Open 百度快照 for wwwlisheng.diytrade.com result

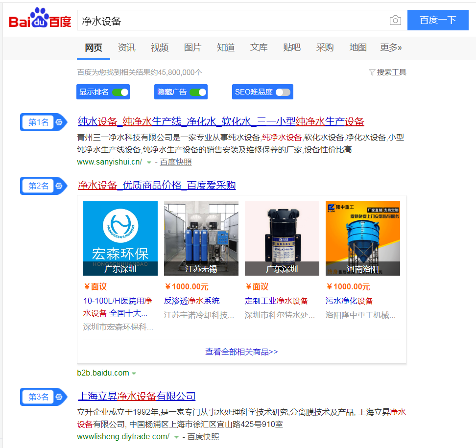tap(203, 437)
